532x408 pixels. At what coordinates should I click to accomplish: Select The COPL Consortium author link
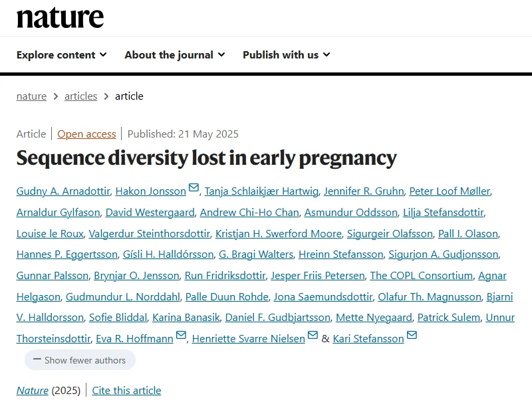point(422,276)
